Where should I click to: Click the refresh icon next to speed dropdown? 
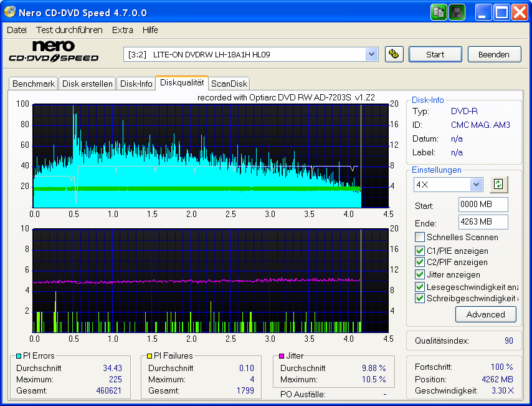point(498,185)
